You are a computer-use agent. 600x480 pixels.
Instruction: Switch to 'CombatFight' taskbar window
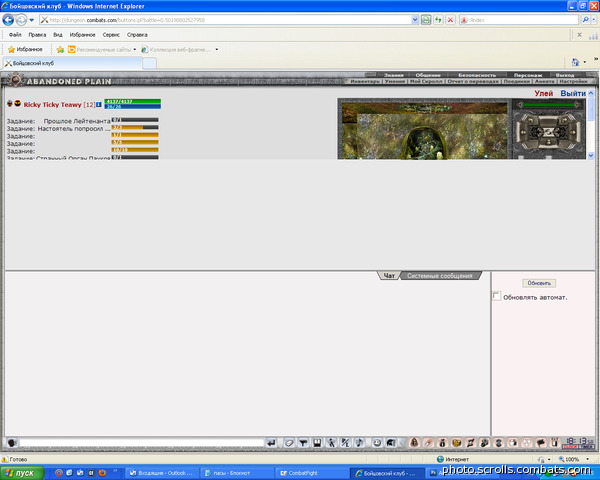[x=311, y=473]
